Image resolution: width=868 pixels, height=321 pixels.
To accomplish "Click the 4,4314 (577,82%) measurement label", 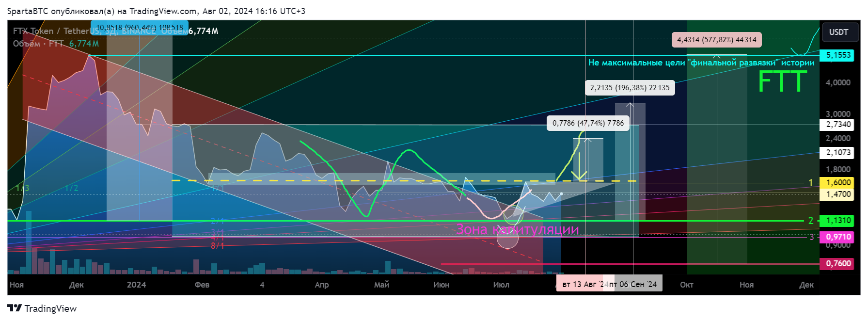I will tap(717, 40).
